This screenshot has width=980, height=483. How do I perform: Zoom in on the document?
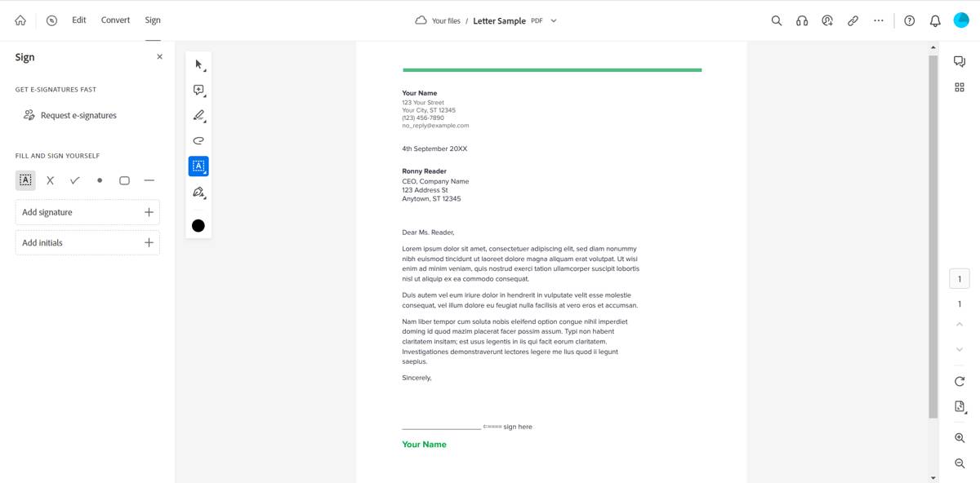pyautogui.click(x=960, y=438)
